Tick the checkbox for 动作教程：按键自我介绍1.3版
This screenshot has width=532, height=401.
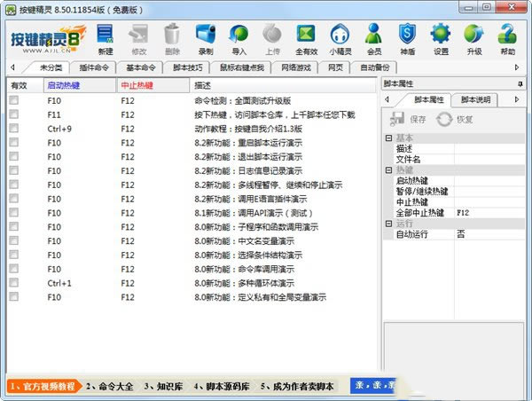pyautogui.click(x=13, y=129)
